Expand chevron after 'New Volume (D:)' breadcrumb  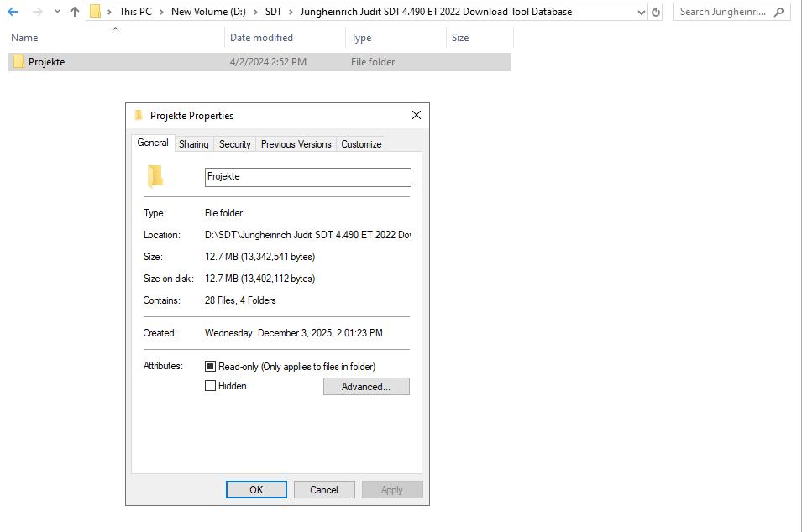pos(255,12)
